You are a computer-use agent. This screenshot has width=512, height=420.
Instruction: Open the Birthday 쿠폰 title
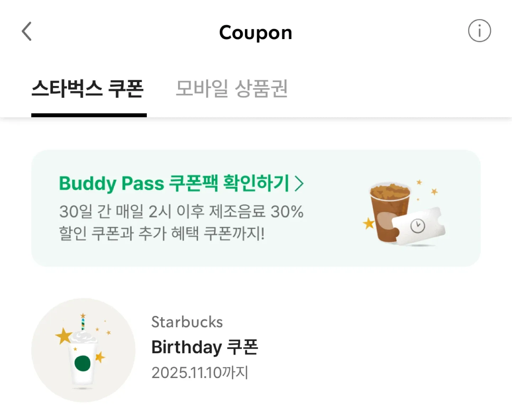pos(205,347)
